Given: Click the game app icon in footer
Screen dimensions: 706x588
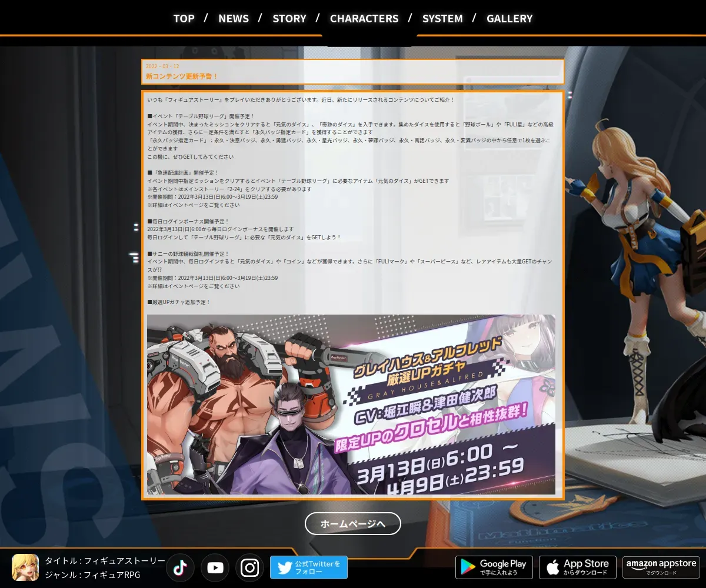Looking at the screenshot, I should (25, 567).
